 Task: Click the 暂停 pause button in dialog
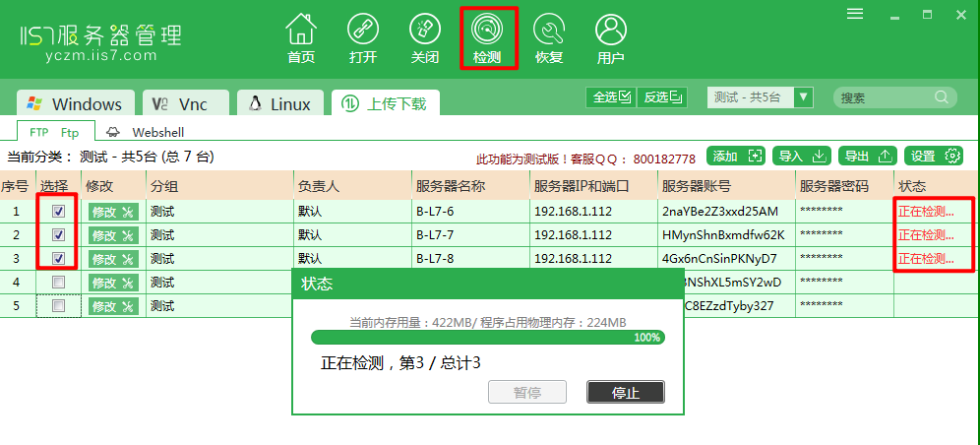(527, 393)
